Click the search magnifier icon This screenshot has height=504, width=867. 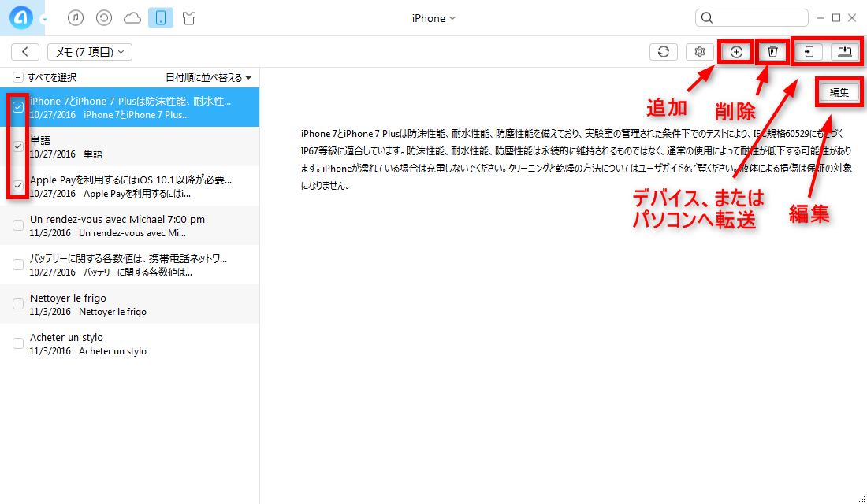(x=707, y=17)
